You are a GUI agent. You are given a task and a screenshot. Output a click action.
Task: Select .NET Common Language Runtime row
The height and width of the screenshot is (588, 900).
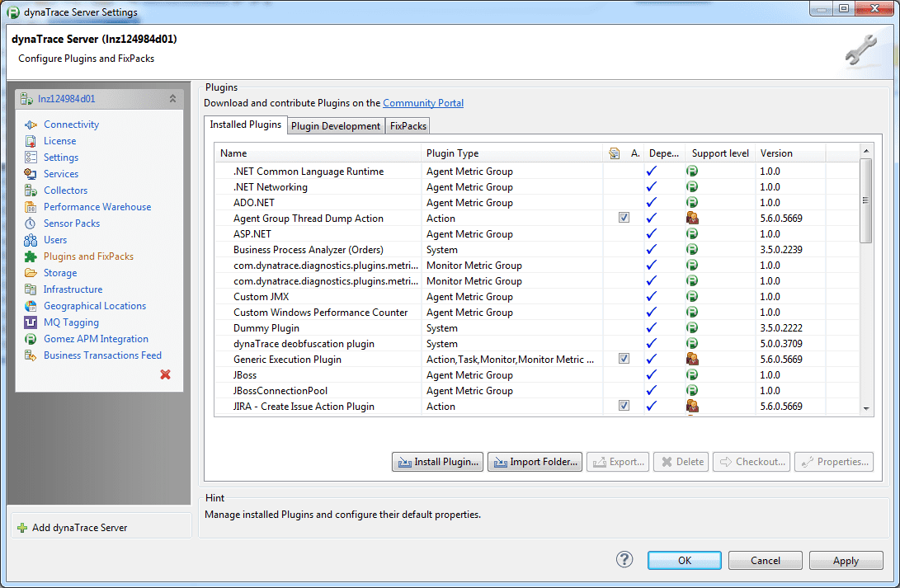[537, 172]
